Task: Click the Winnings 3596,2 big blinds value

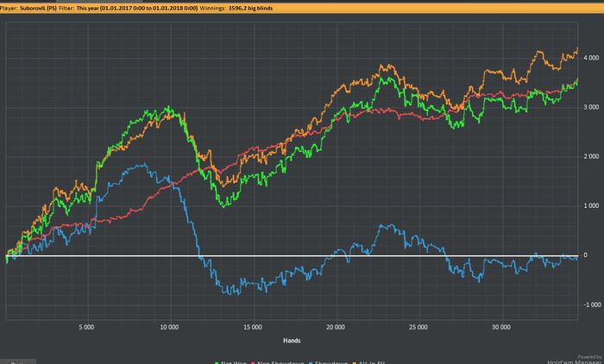Action: pyautogui.click(x=249, y=7)
